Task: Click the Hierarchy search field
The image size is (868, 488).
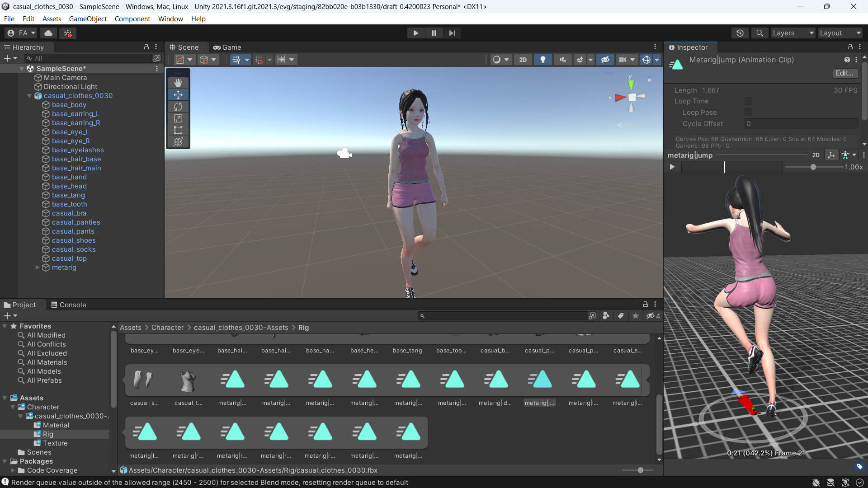Action: coord(89,58)
